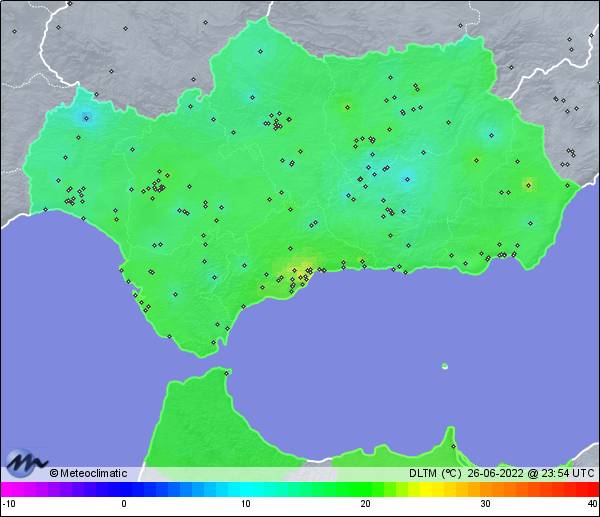Click the 0 scale label
The height and width of the screenshot is (517, 600).
pos(124,503)
